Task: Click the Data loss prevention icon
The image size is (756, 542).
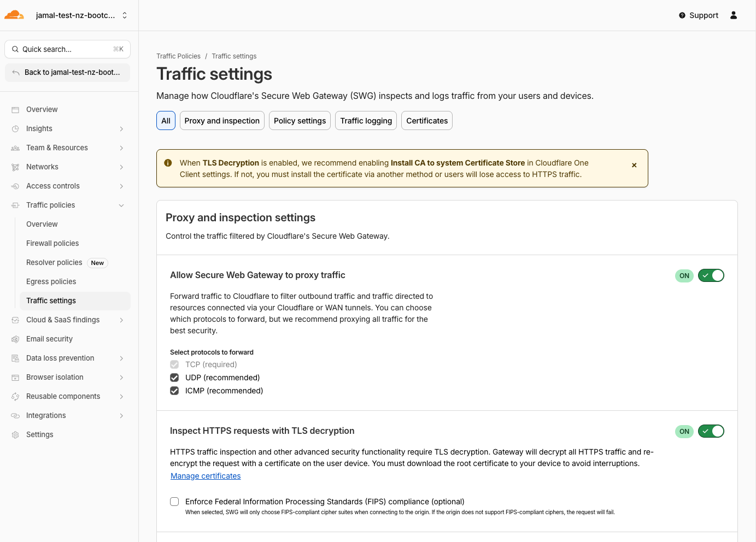Action: [x=15, y=358]
